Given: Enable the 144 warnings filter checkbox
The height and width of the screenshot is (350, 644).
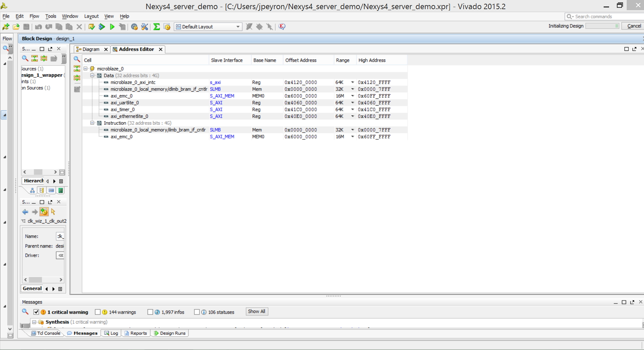Looking at the screenshot, I should 98,312.
